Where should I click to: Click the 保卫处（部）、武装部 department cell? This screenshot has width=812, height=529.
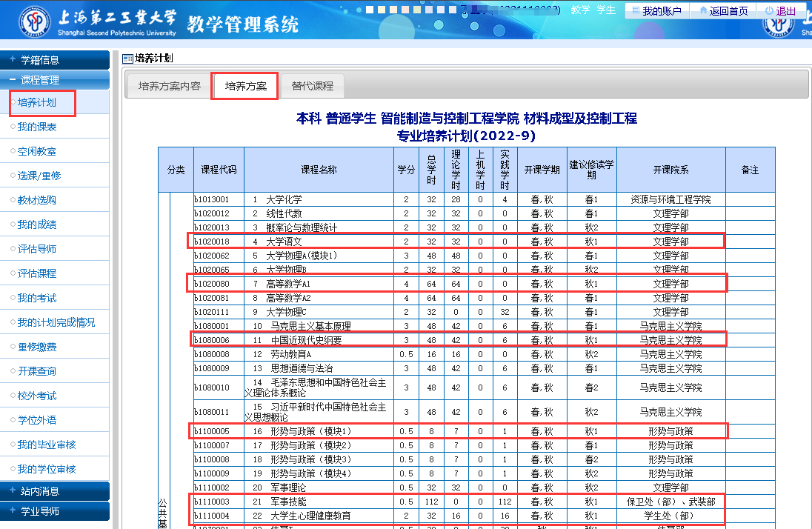pos(670,502)
